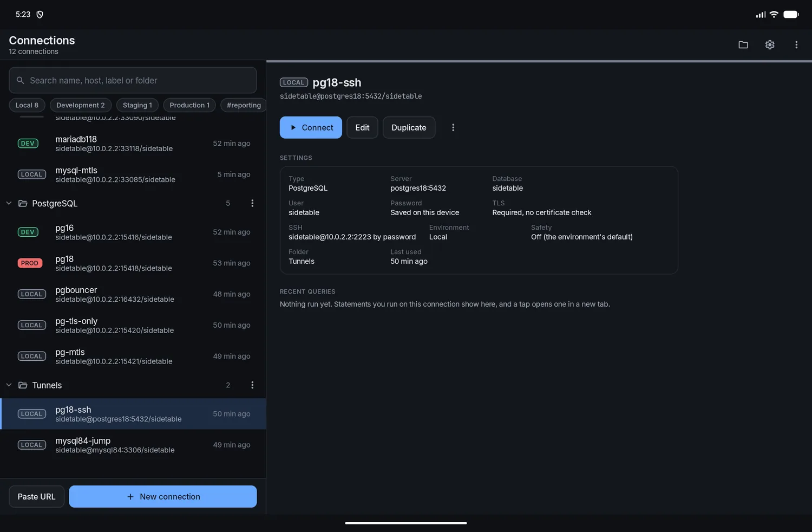Select the pg-tls-only connection
Viewport: 812px width, 532px height.
[x=133, y=325]
